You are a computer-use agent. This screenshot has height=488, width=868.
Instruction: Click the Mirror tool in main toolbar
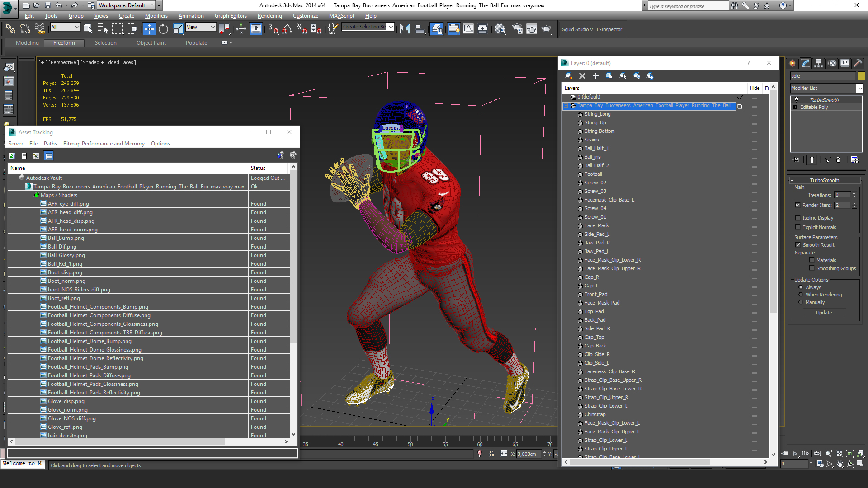click(x=405, y=29)
